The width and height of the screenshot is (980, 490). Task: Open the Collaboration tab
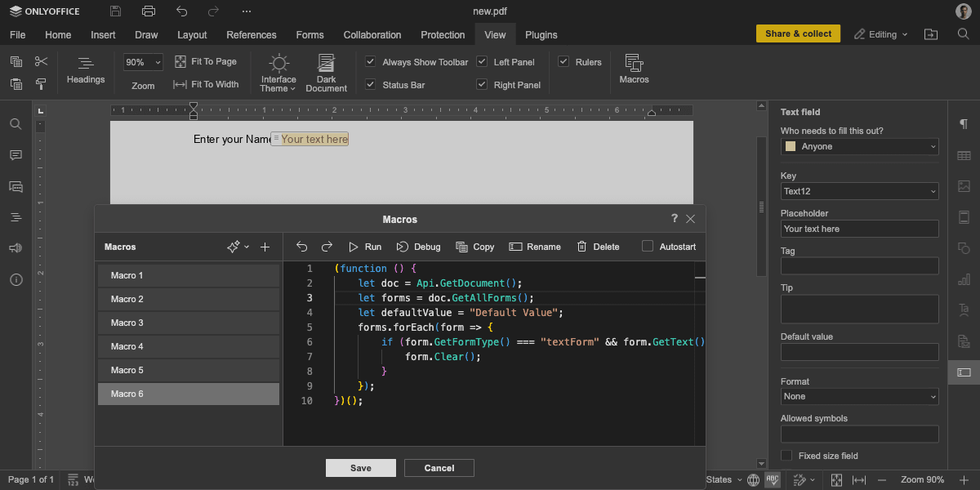[x=372, y=34]
